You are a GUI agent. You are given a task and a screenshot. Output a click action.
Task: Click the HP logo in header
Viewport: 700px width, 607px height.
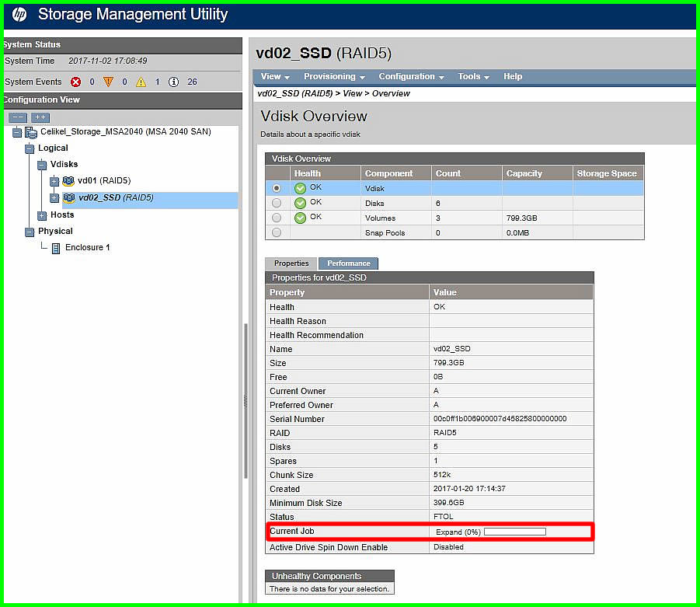(x=19, y=15)
